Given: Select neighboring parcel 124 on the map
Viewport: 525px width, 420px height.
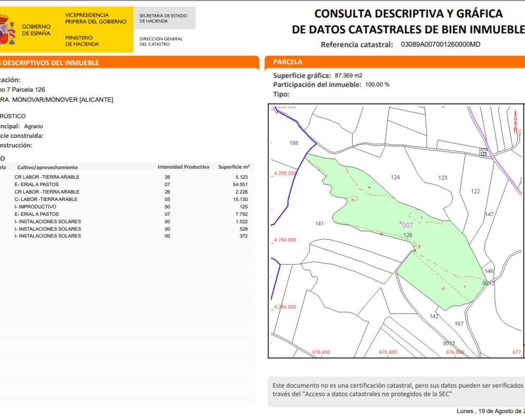Looking at the screenshot, I should 395,178.
